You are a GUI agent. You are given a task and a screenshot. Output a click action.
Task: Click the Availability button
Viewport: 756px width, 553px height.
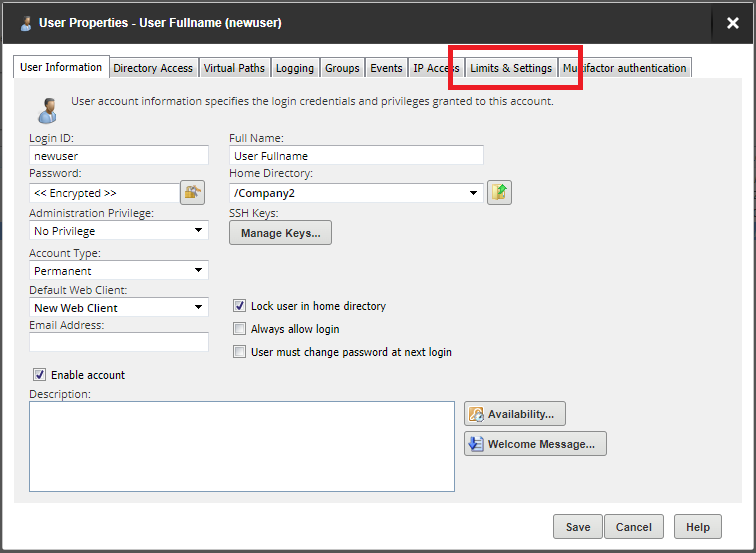click(515, 414)
